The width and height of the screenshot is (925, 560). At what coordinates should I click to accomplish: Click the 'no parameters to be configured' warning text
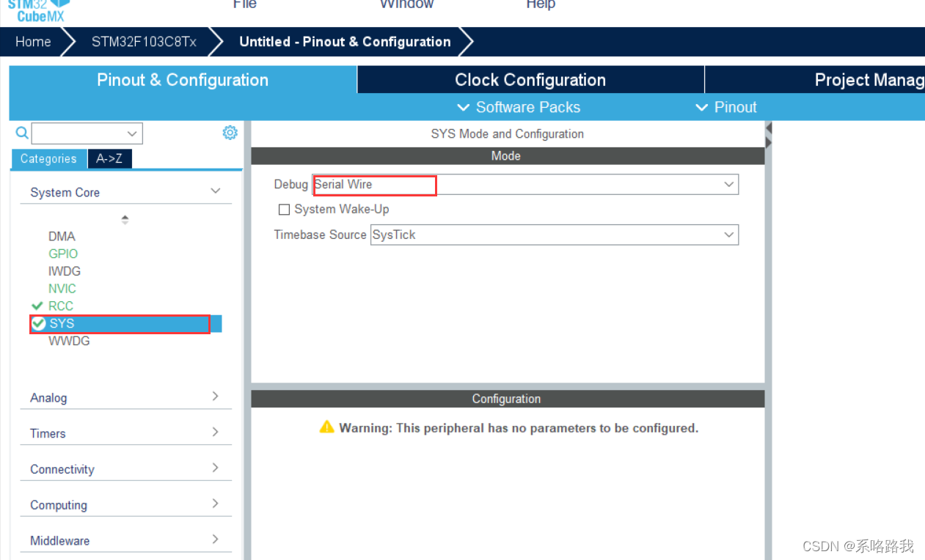[519, 427]
